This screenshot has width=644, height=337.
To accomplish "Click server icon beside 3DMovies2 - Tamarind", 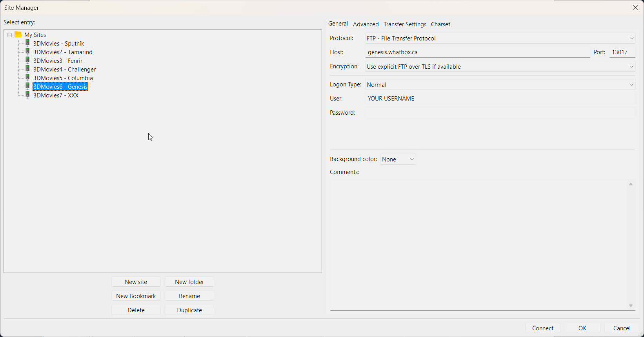I will pos(27,52).
